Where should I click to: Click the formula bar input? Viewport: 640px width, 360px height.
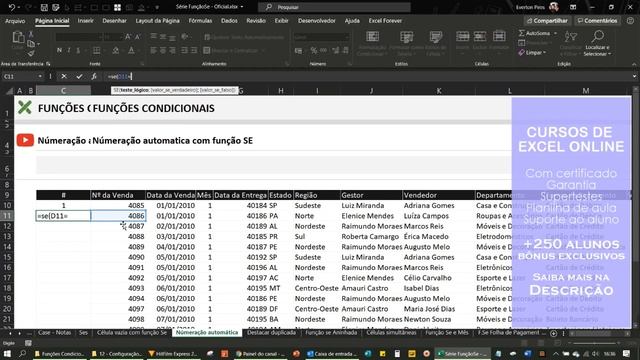coord(367,76)
